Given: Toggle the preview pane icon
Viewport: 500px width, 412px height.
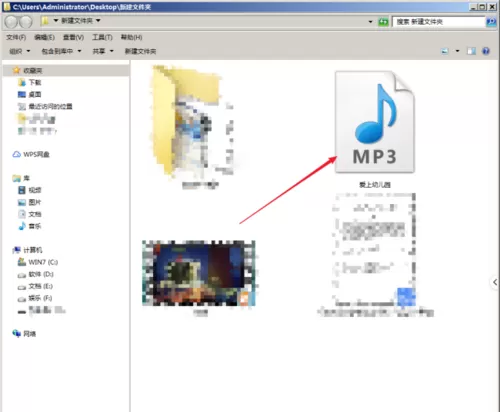Looking at the screenshot, I should pyautogui.click(x=471, y=51).
